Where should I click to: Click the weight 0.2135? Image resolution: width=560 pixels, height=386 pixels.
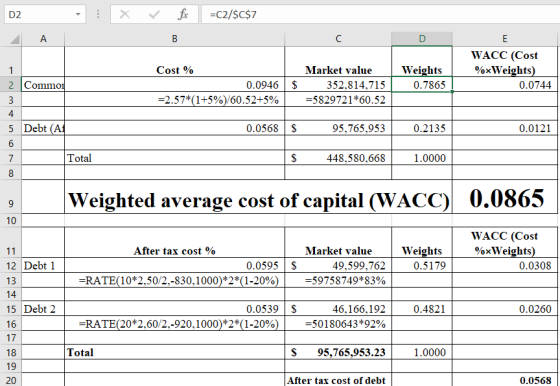tap(429, 128)
